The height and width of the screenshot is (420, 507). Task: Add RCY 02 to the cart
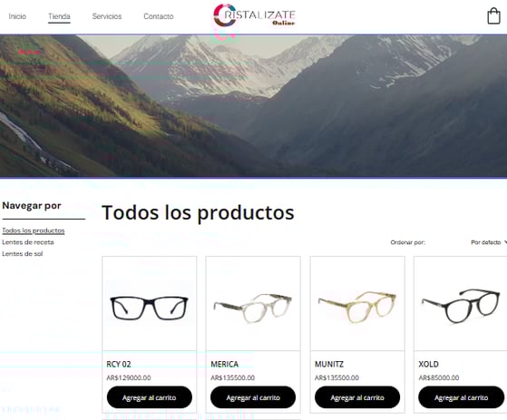click(150, 397)
